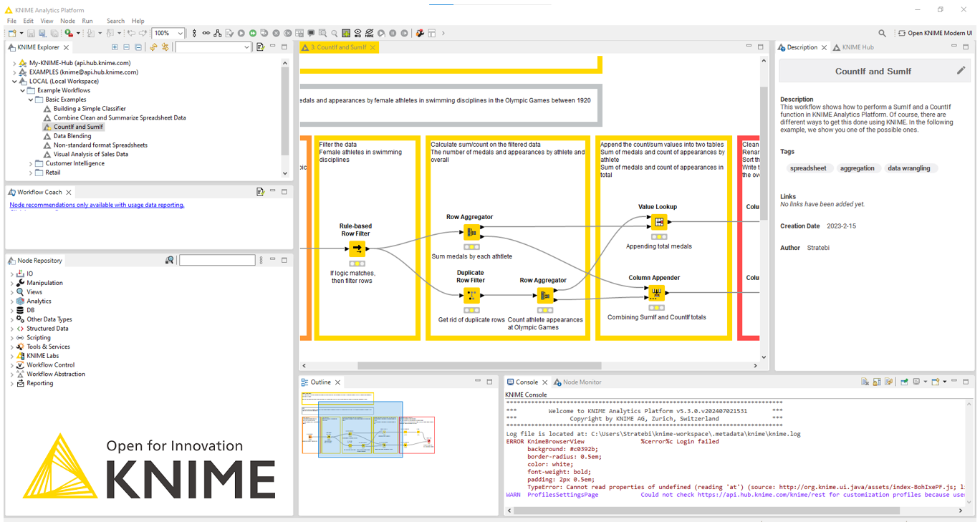Open the KNIME Explorer filter combo box
Viewport: 980px width, 522px height.
click(x=213, y=47)
